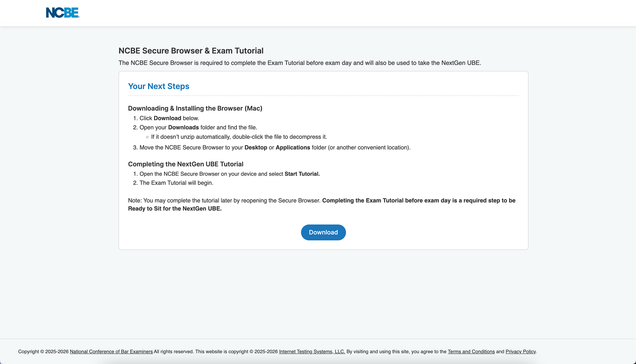
Task: Click the step 'Open your Downloads folder and find the file.'
Action: click(198, 128)
